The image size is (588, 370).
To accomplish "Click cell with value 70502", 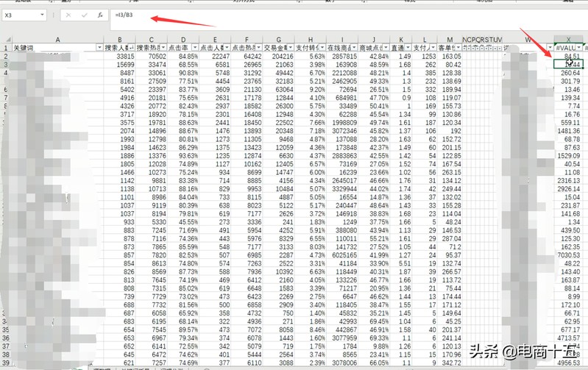I will pyautogui.click(x=151, y=56).
